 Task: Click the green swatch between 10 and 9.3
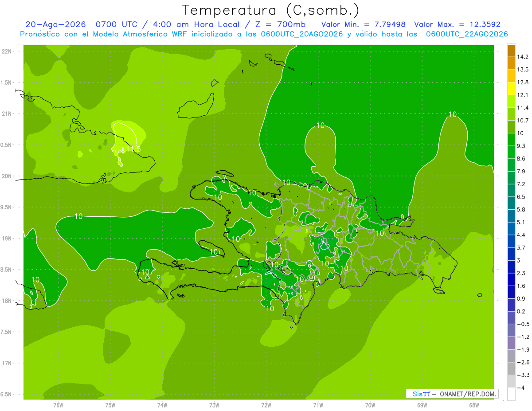click(x=511, y=140)
